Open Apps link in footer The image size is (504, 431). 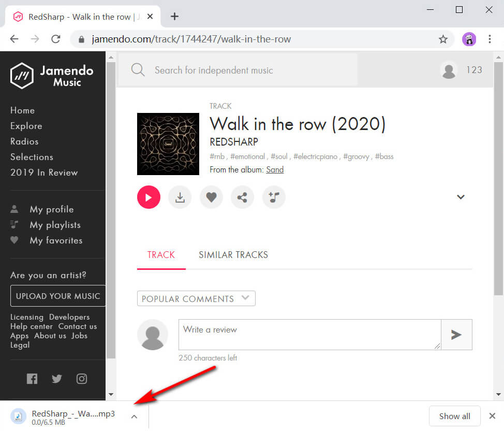[19, 336]
